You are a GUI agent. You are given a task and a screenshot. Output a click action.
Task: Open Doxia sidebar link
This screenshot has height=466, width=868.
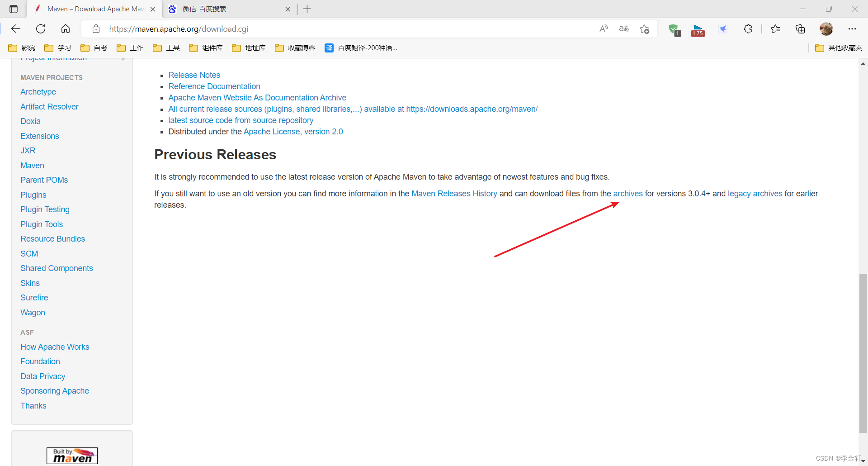click(30, 121)
